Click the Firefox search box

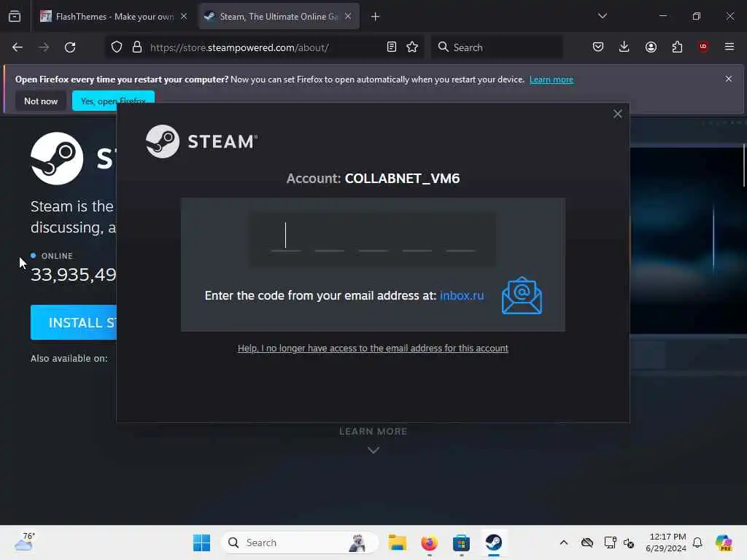[x=497, y=47]
